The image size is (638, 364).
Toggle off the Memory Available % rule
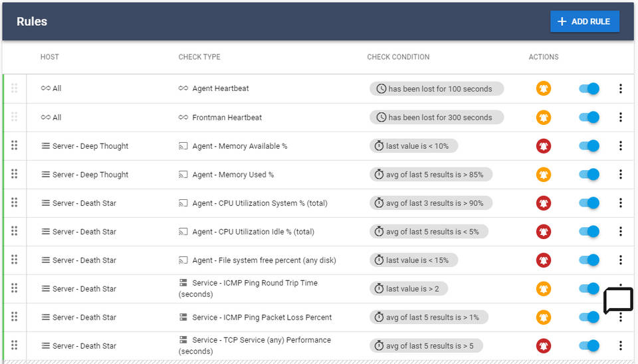[x=589, y=146]
